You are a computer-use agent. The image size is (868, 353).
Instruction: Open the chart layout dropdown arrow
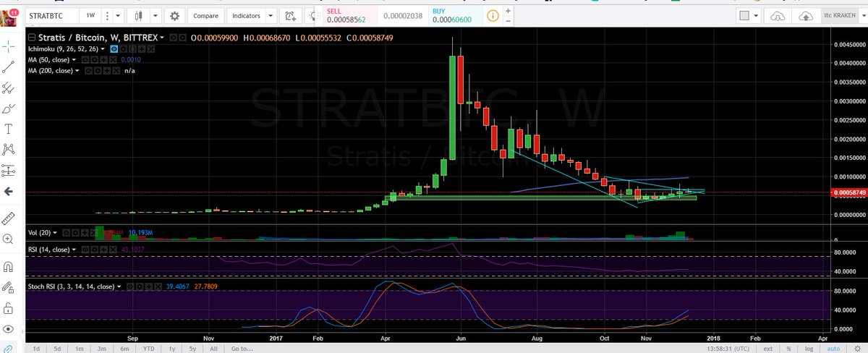click(756, 16)
